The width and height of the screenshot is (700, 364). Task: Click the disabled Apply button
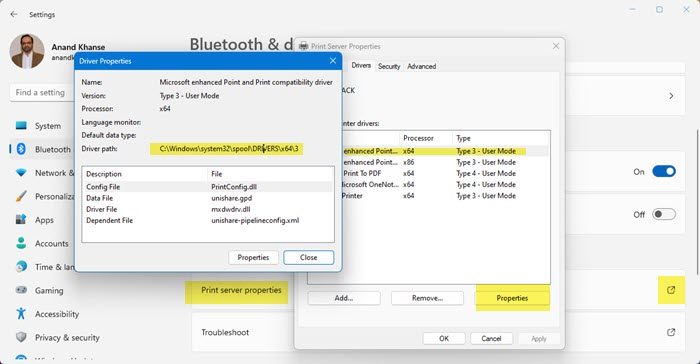coord(538,339)
